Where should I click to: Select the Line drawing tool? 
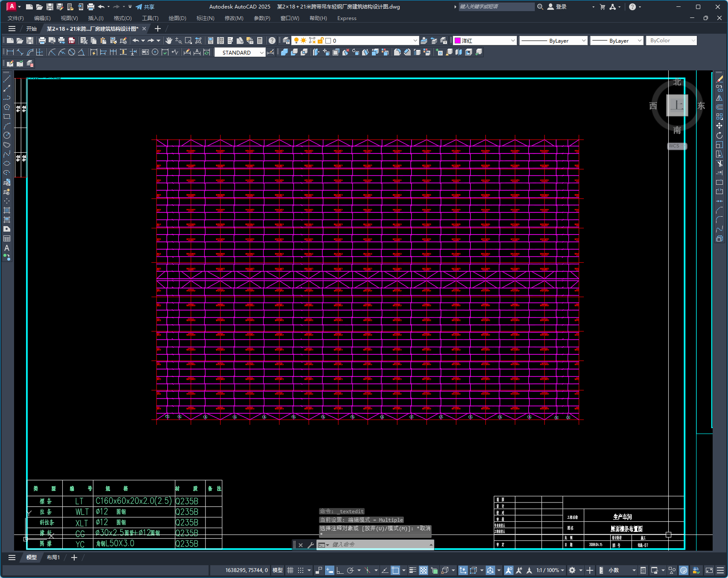point(7,79)
